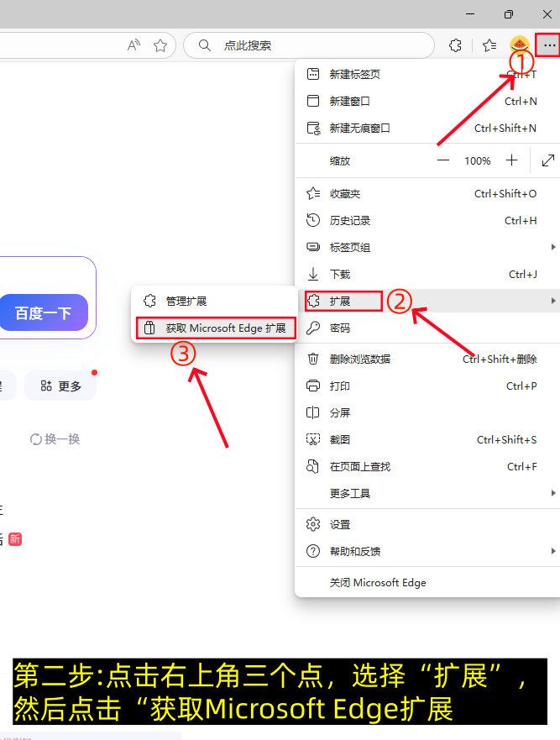The image size is (560, 740).
Task: Open 密码 menu item
Action: pos(427,328)
